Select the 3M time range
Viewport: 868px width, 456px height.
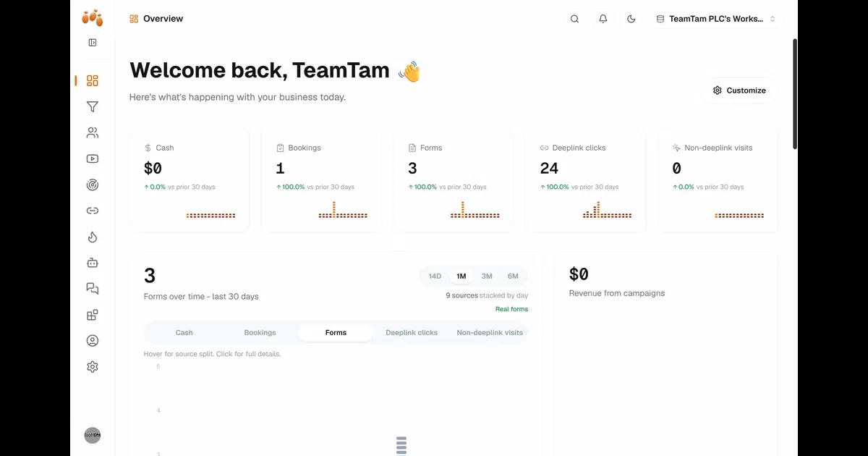[x=487, y=276]
